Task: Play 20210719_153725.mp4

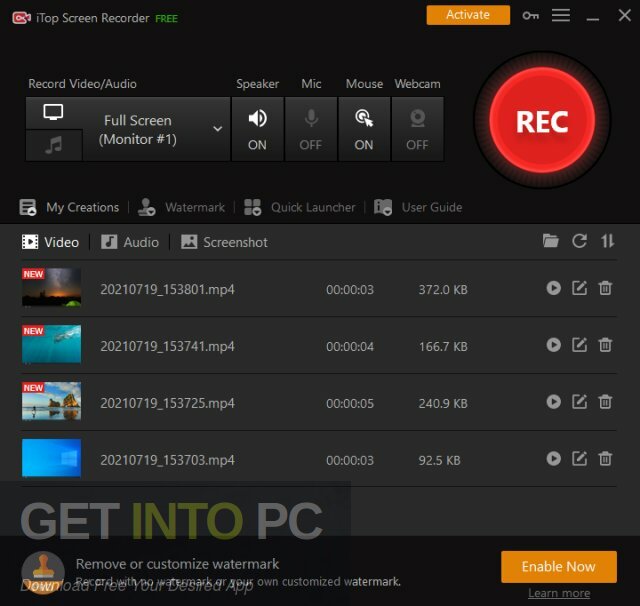Action: tap(553, 402)
